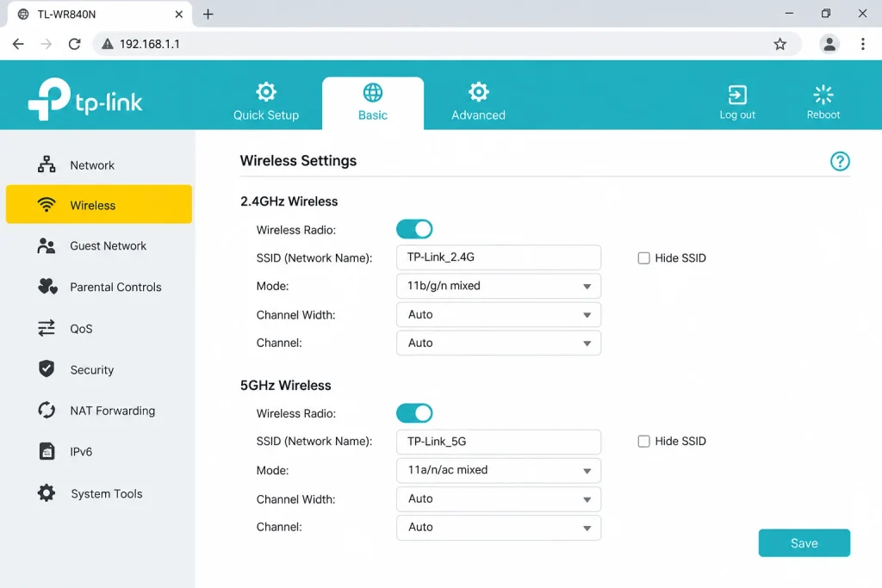Image resolution: width=882 pixels, height=588 pixels.
Task: Open help via the question mark icon
Action: pos(840,161)
